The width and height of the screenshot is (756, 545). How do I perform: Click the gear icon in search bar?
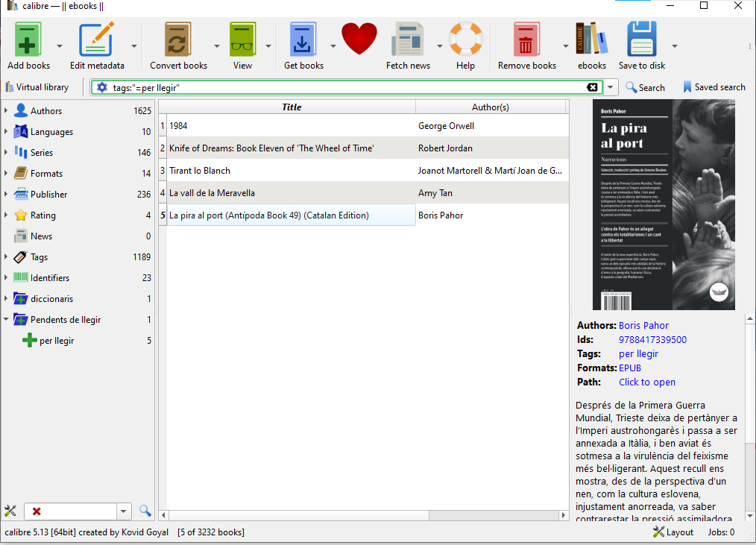click(102, 87)
